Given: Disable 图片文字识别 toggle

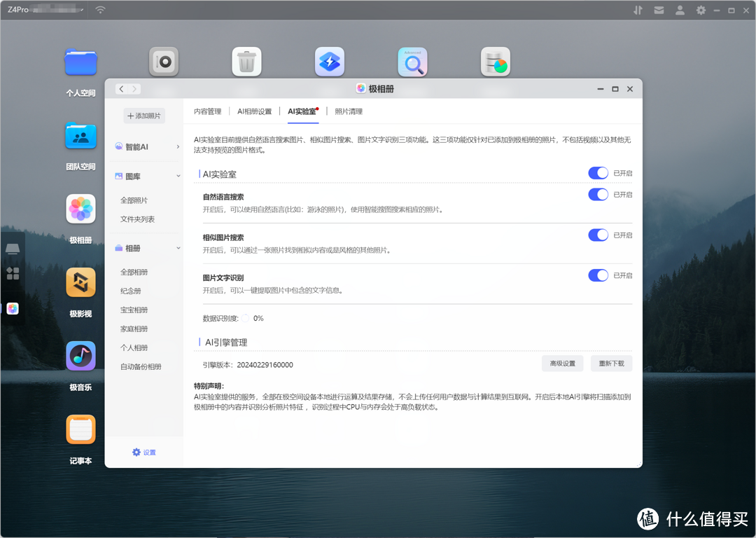Looking at the screenshot, I should 598,275.
